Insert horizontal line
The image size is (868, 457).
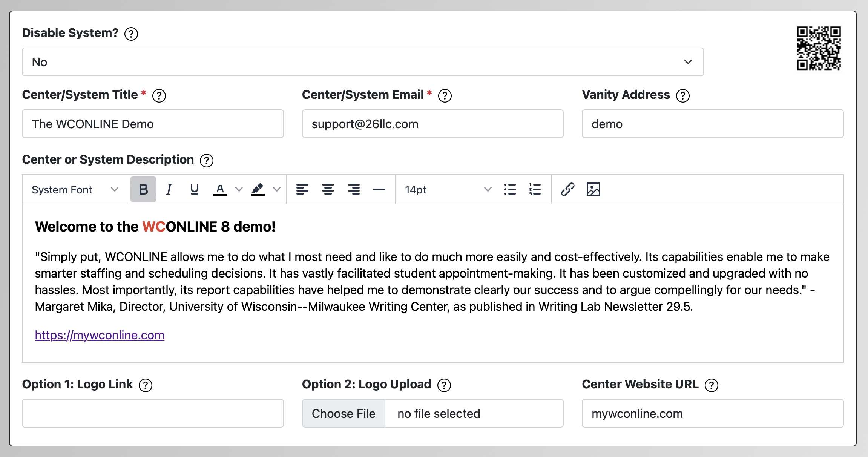379,189
